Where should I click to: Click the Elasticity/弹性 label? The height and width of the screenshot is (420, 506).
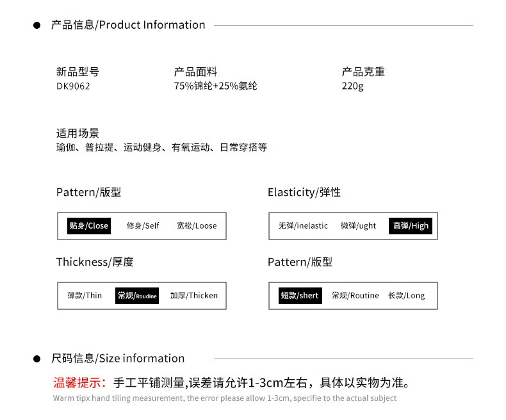[304, 192]
